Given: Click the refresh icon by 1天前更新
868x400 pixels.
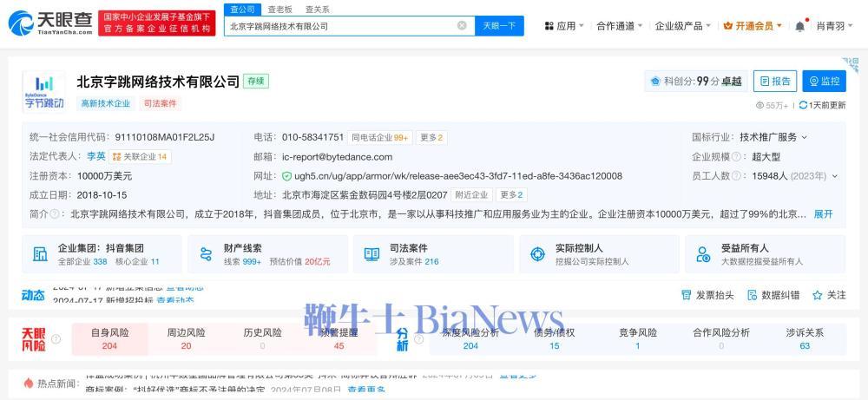Looking at the screenshot, I should (803, 105).
